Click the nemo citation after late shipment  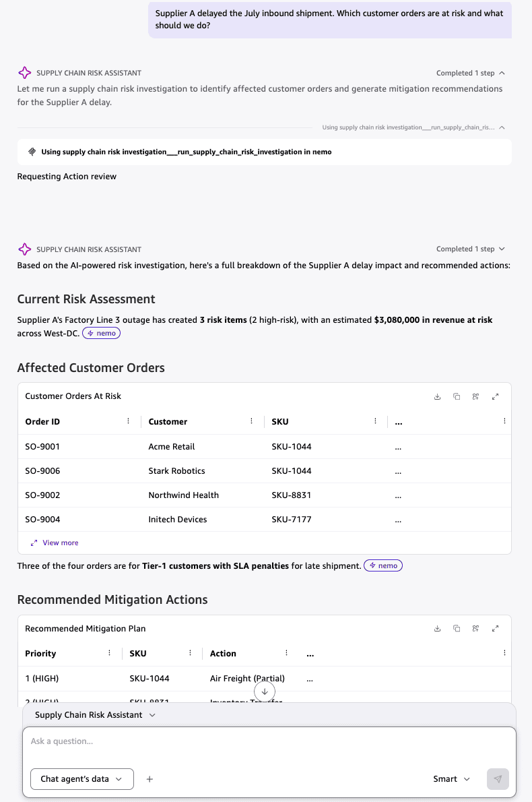coord(383,565)
